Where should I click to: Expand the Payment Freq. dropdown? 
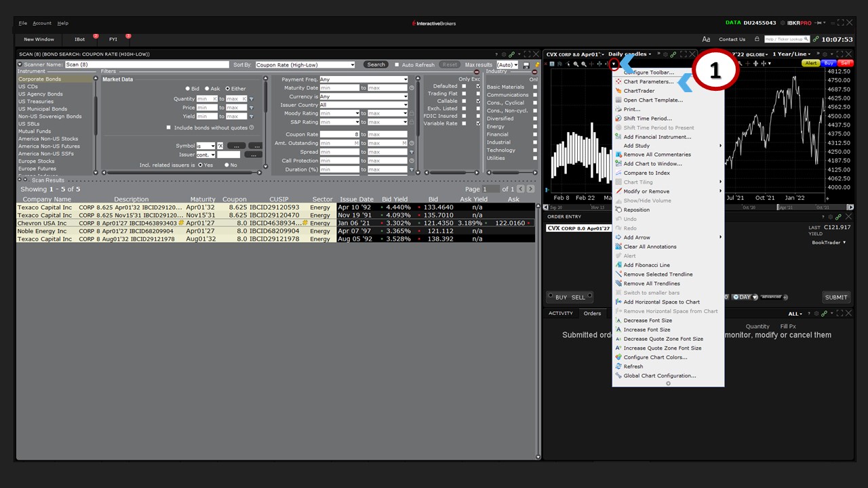click(406, 79)
